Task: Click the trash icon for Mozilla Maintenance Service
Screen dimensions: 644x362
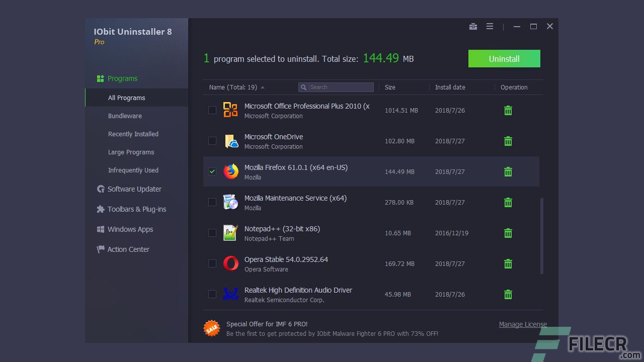Action: pos(508,203)
